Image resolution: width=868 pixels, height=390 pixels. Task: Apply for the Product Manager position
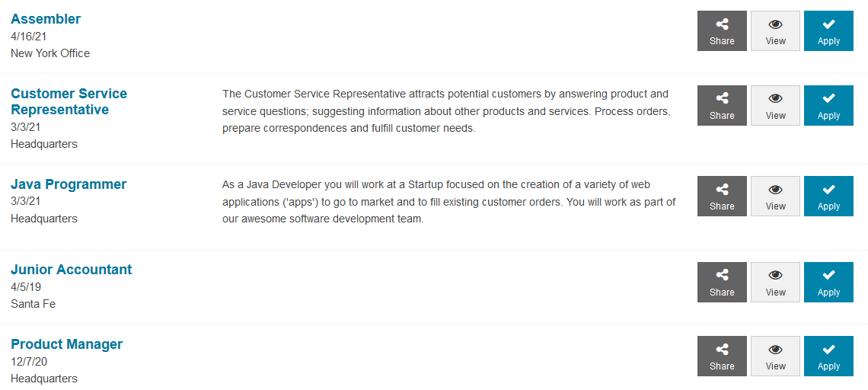pos(828,356)
